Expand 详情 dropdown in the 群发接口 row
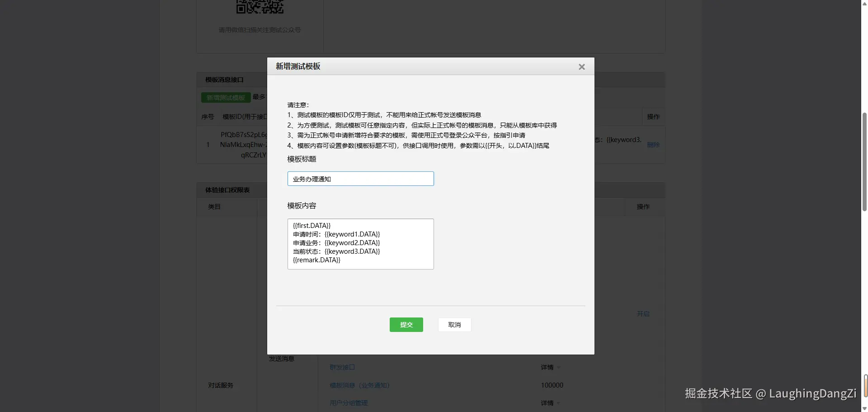The width and height of the screenshot is (868, 412). (550, 367)
